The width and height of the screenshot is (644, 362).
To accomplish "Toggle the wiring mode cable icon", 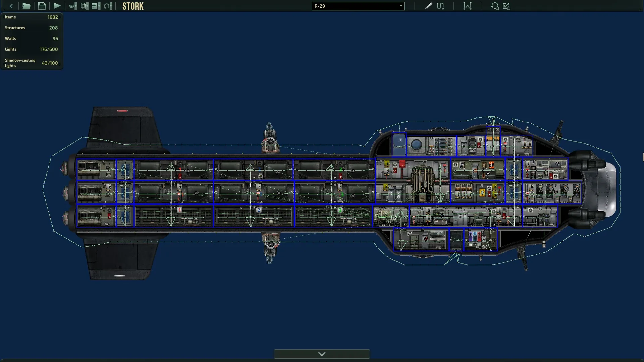I will (440, 6).
